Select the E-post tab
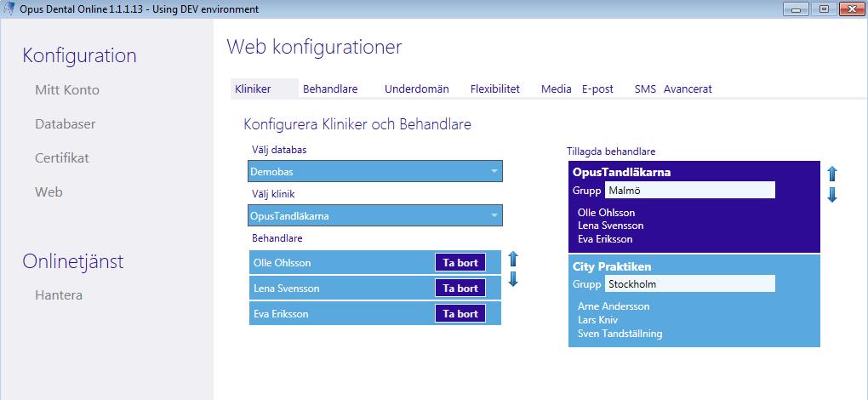Screen dimensions: 868x400 click(597, 89)
